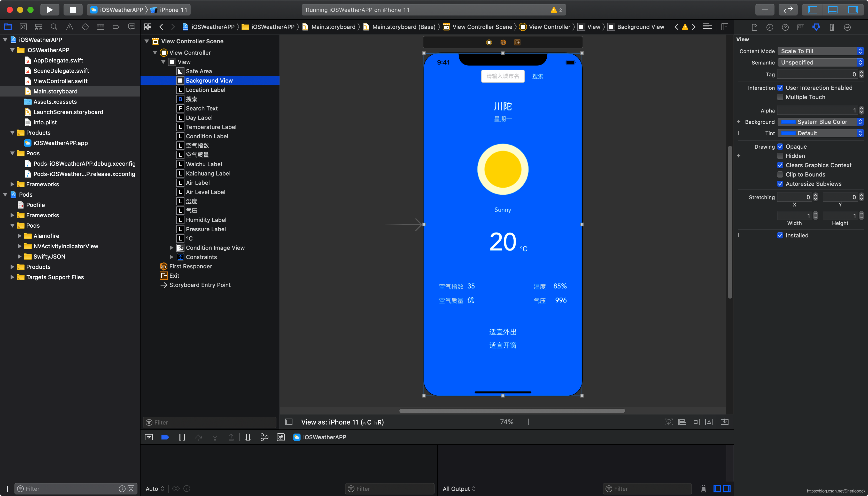
Task: Click the View as: iPhone 11 button
Action: [x=342, y=422]
